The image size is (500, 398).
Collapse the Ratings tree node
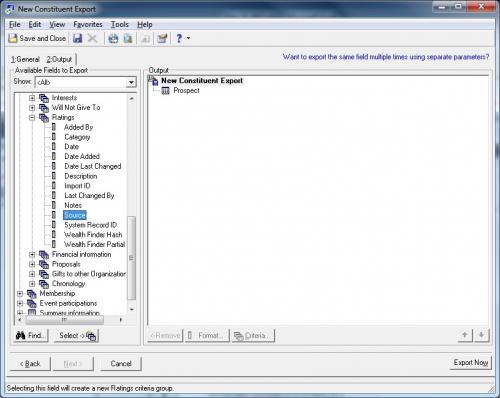point(32,117)
